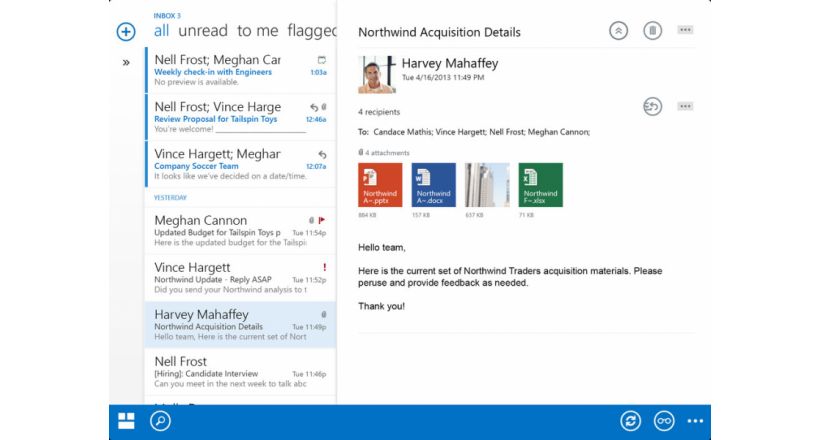Click the high importance mark on Vince Hargett message
The image size is (820, 440).
(x=325, y=267)
